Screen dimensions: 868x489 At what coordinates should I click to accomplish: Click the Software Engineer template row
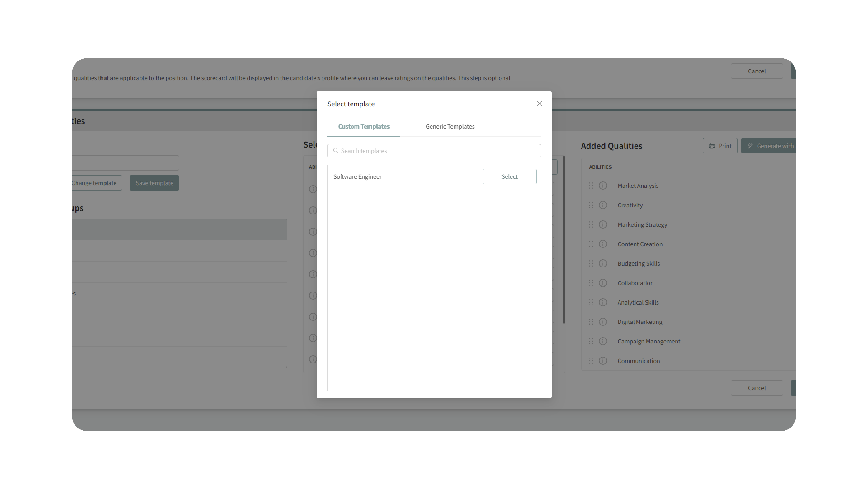(357, 176)
